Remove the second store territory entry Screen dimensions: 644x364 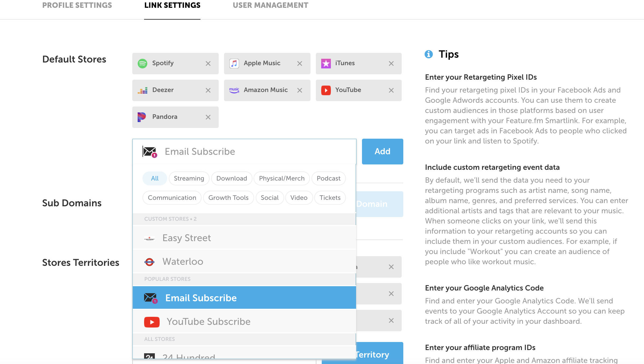pyautogui.click(x=391, y=294)
